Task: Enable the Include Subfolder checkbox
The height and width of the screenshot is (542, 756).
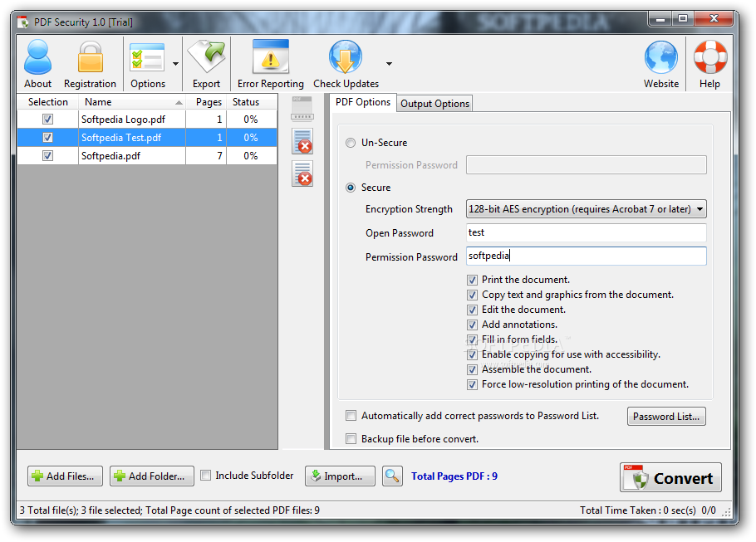Action: coord(205,476)
